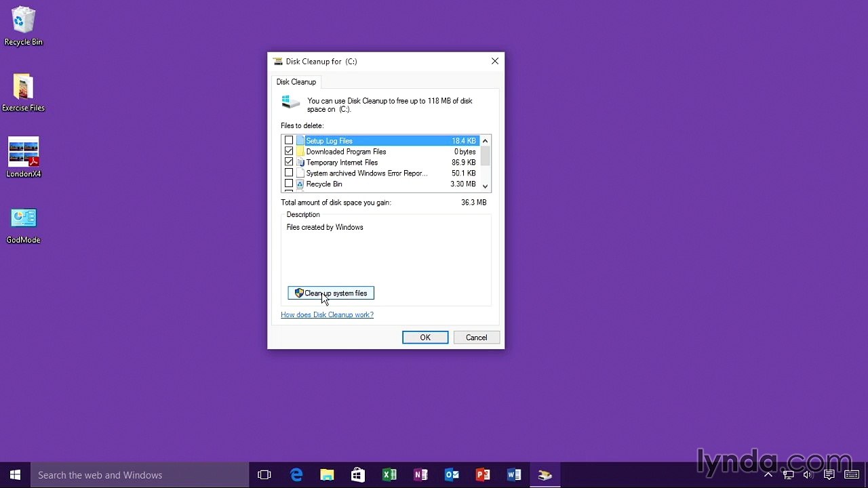This screenshot has height=488, width=868.
Task: Close the Disk Cleanup window
Action: 495,61
